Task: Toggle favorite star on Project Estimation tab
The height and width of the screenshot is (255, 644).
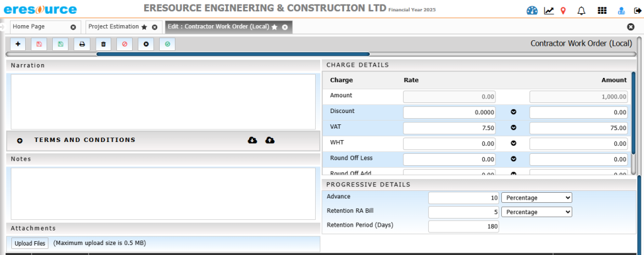Action: pos(144,28)
